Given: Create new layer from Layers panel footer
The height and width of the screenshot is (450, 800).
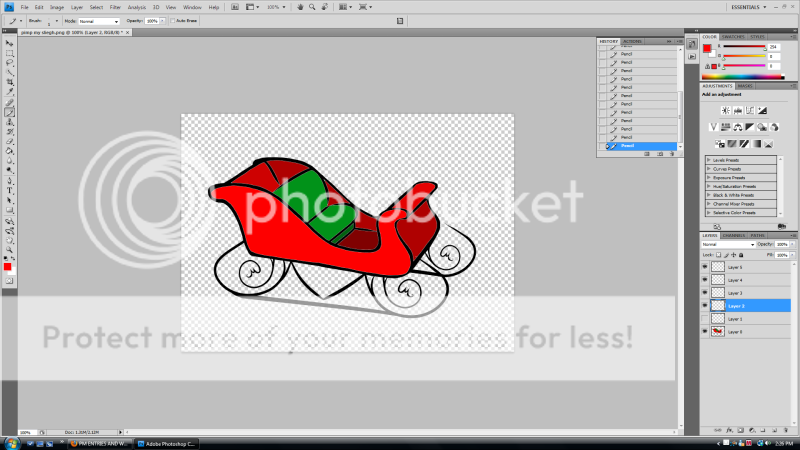Looking at the screenshot, I should [774, 430].
